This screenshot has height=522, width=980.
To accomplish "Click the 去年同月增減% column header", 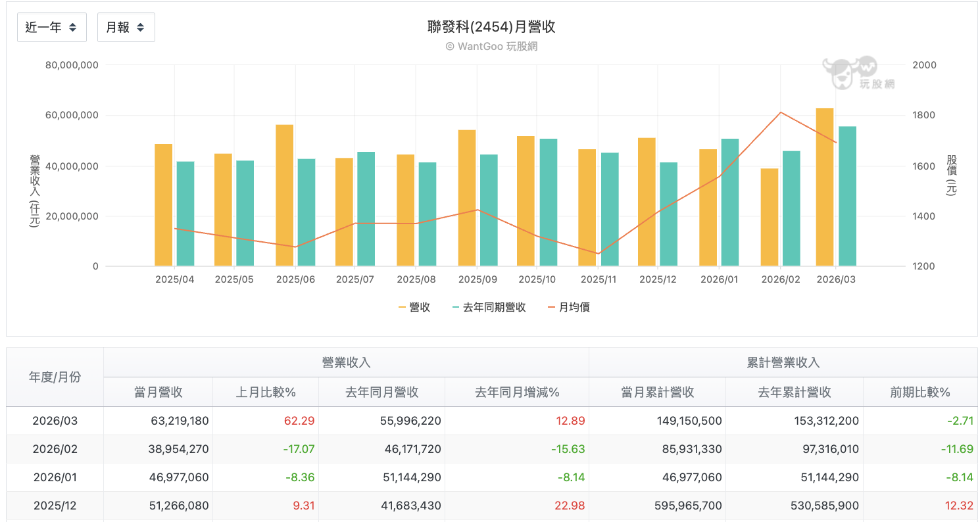I will click(x=517, y=392).
